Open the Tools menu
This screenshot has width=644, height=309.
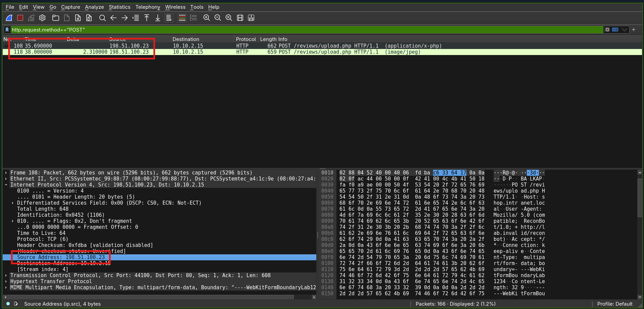(x=197, y=7)
